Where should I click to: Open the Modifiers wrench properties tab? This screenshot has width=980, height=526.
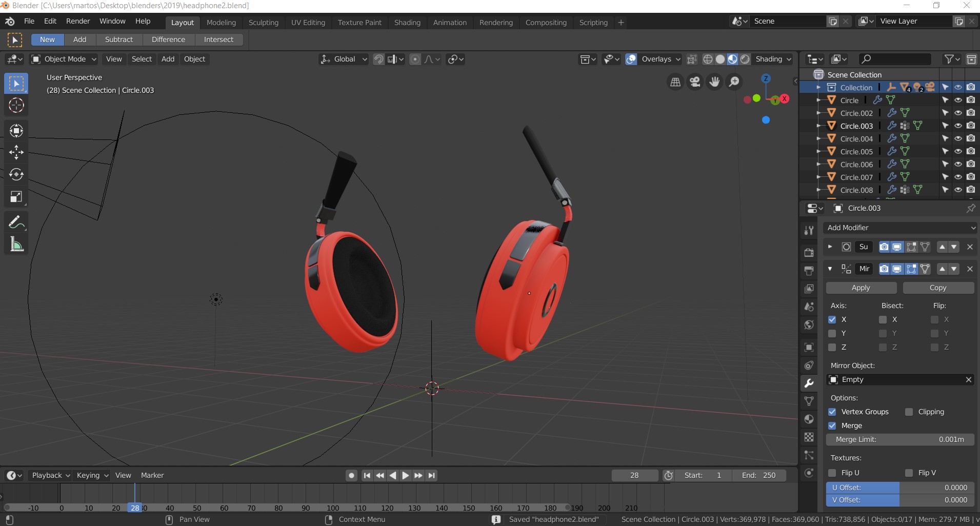(x=809, y=383)
